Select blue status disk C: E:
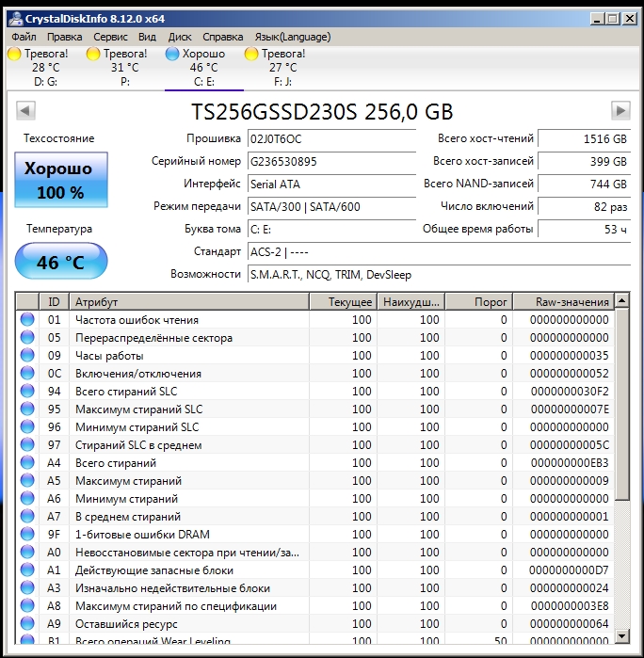Viewport: 644px width, 658px height. tap(204, 67)
